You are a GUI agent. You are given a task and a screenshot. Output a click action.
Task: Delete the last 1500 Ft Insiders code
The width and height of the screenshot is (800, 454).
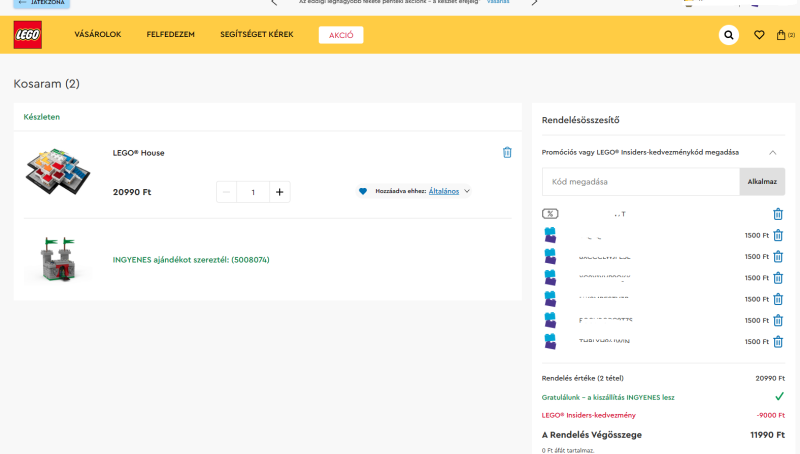(x=778, y=342)
